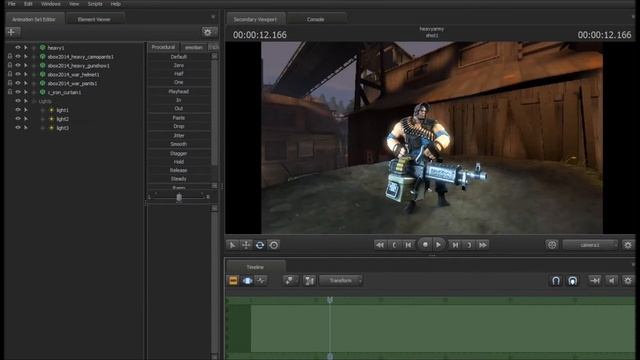Click the add animation set plus icon
This screenshot has width=640, height=360.
pos(13,32)
